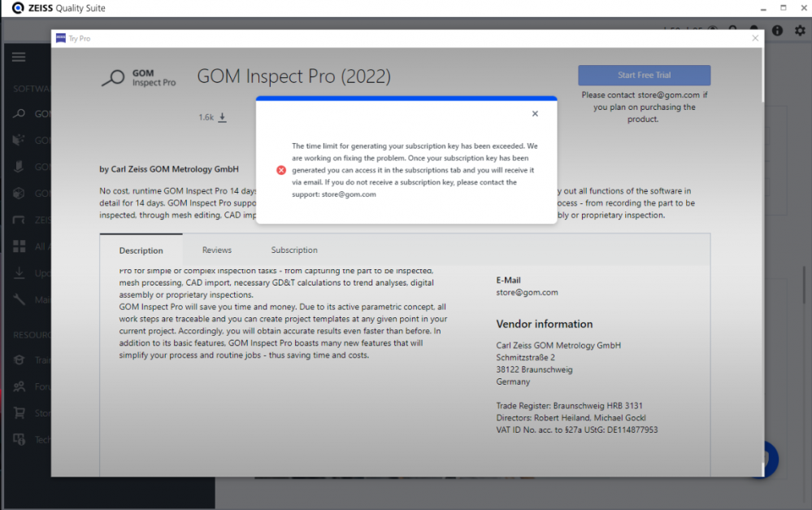812x510 pixels.
Task: Click the 'GOM Inspect Pro (2022)' title
Action: coord(293,76)
